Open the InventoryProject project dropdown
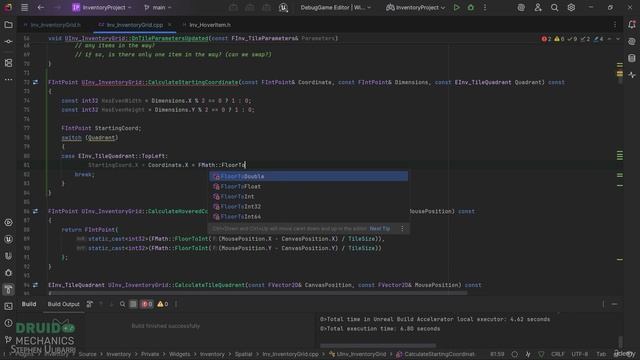 click(x=102, y=7)
